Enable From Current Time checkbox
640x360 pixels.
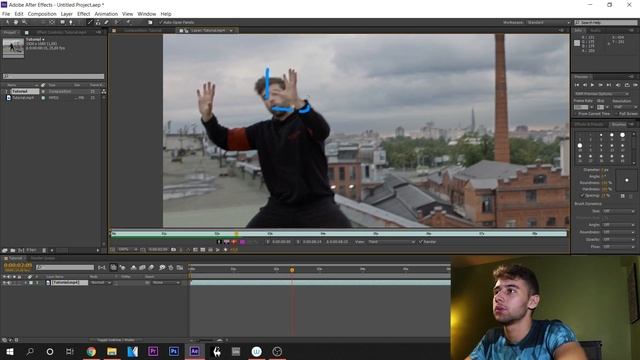(576, 113)
